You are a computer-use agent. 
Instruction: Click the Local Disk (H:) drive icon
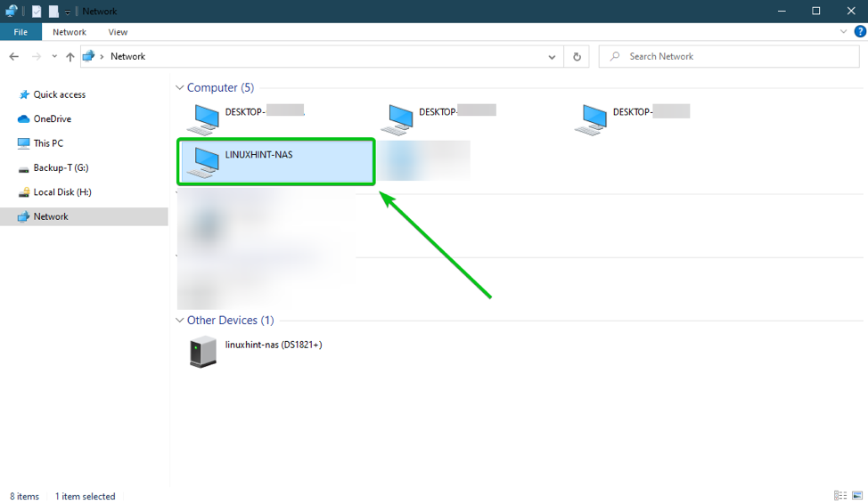[23, 192]
